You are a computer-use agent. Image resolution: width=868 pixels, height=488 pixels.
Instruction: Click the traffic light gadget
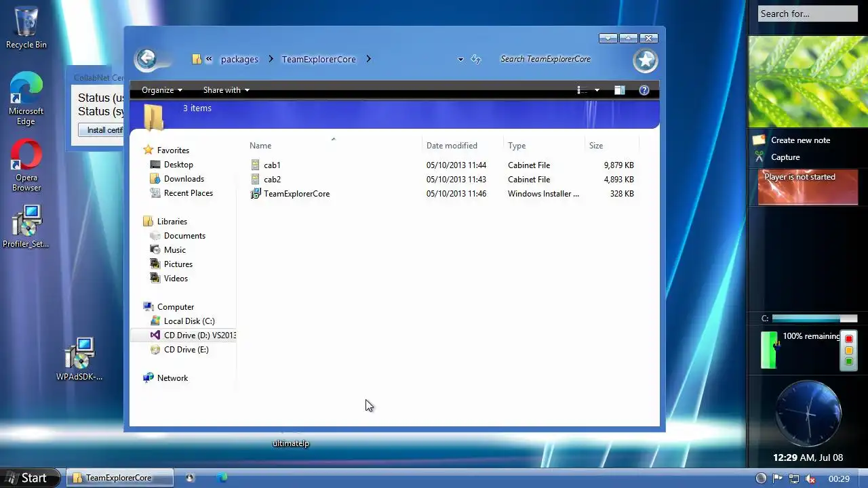tap(848, 350)
